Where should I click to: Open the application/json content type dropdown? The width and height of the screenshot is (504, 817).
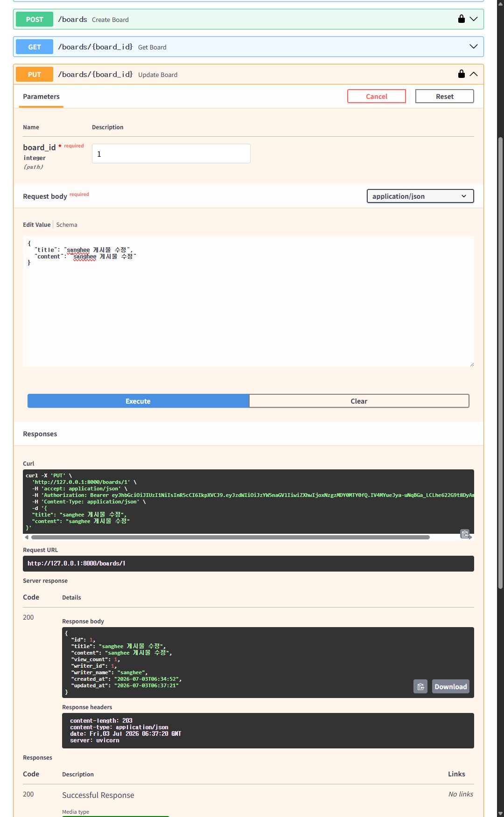(420, 196)
